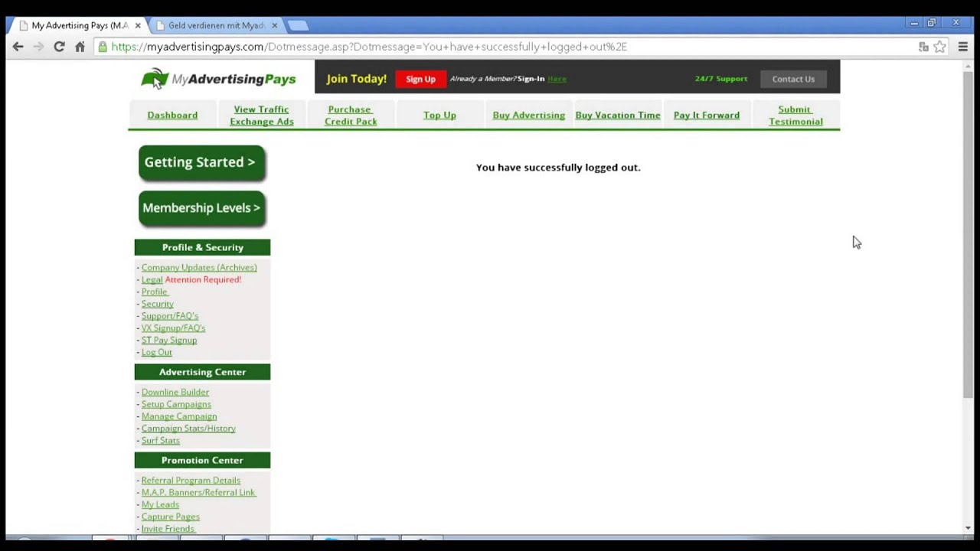This screenshot has width=980, height=551.
Task: Go to the Profile link
Action: (154, 292)
